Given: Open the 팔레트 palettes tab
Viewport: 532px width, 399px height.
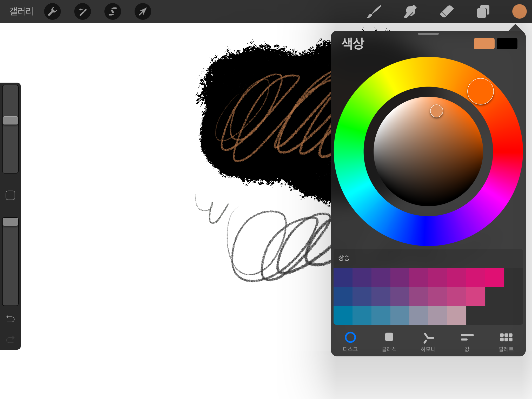Looking at the screenshot, I should coord(506,342).
